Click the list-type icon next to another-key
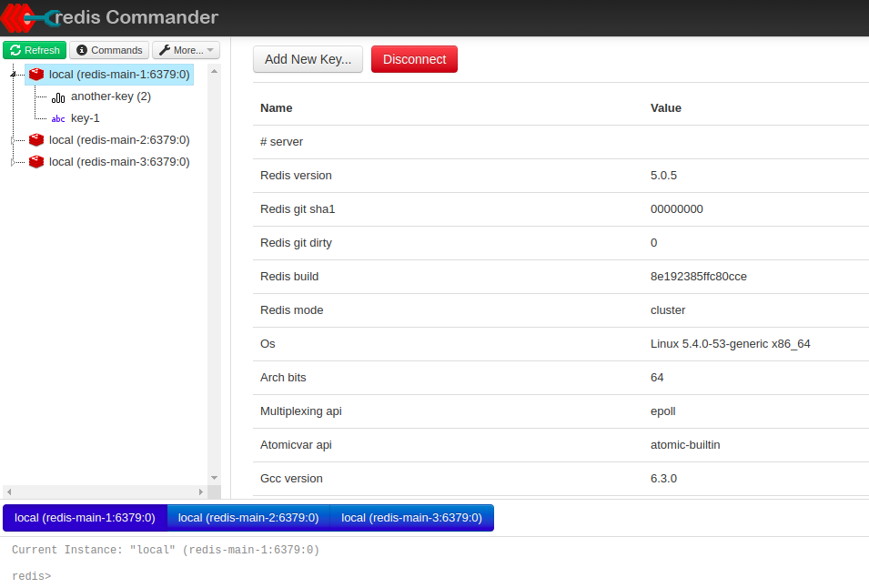Image resolution: width=869 pixels, height=588 pixels. tap(57, 96)
